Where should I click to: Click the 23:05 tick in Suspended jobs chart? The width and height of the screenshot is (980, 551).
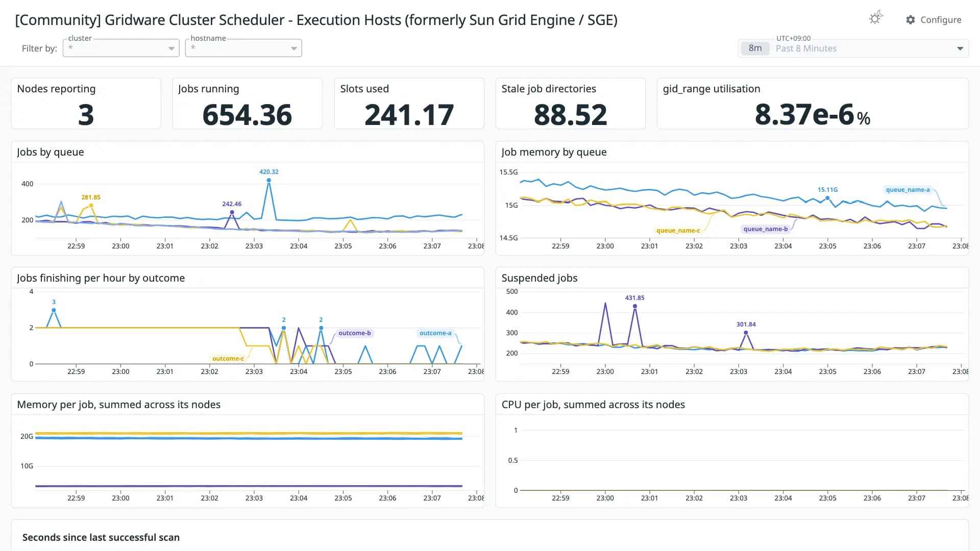click(827, 371)
